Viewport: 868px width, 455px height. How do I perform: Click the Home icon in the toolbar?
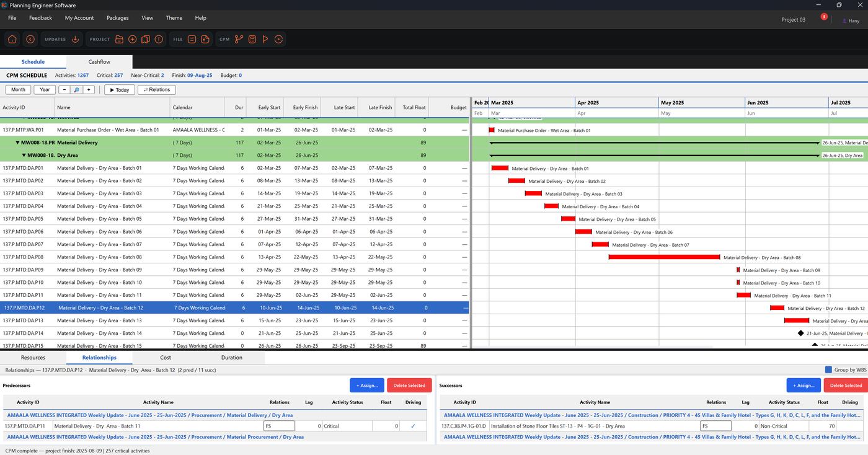point(12,39)
